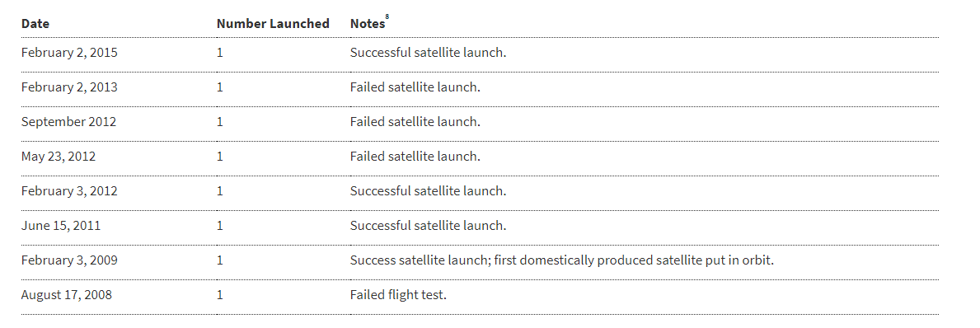980x328 pixels.
Task: Click the Number Launched column header
Action: (273, 24)
